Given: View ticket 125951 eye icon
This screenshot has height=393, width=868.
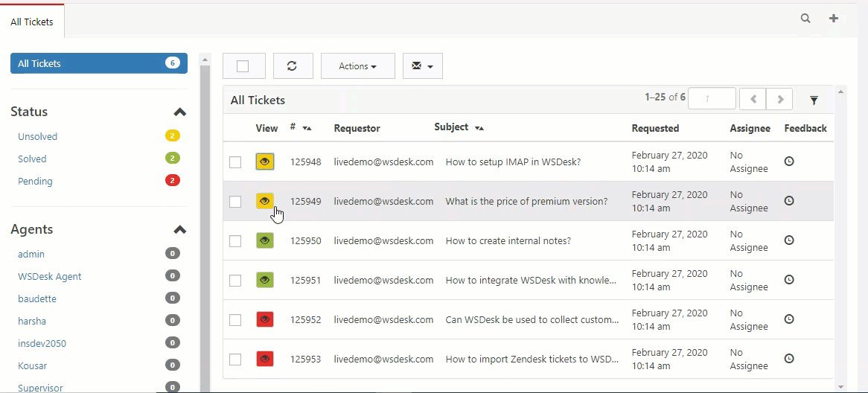Looking at the screenshot, I should [x=264, y=280].
